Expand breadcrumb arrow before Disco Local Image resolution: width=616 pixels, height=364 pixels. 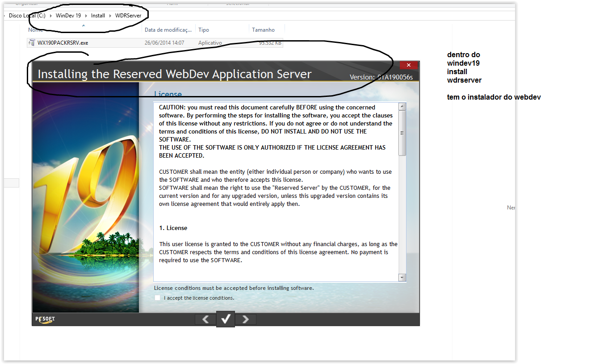pos(5,16)
